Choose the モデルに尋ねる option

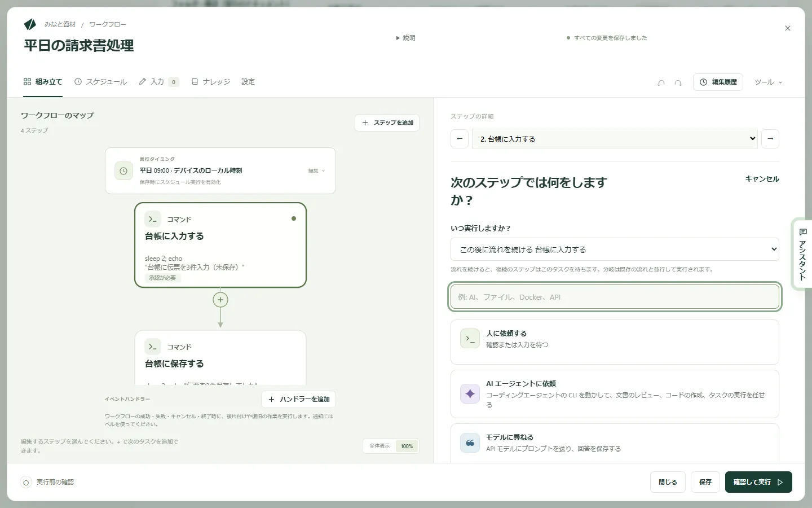(615, 443)
